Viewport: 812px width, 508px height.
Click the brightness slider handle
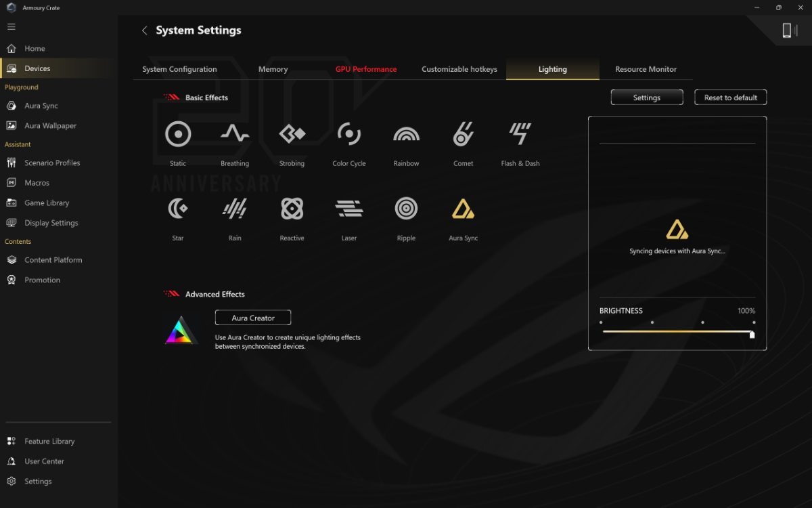752,334
